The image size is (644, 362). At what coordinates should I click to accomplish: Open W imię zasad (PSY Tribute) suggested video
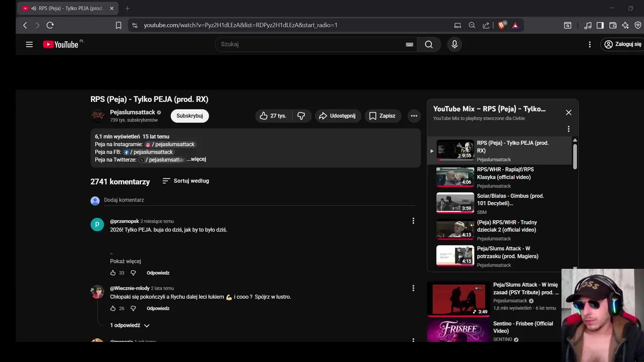tap(493, 299)
